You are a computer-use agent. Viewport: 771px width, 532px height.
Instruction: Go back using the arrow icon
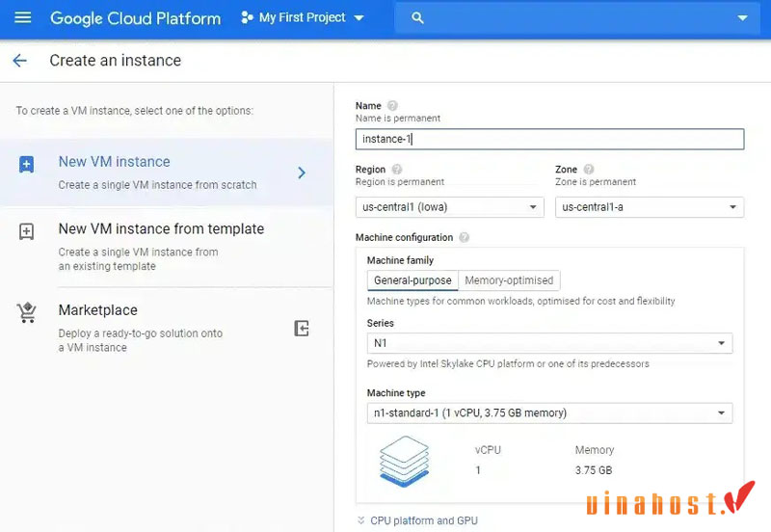click(19, 61)
